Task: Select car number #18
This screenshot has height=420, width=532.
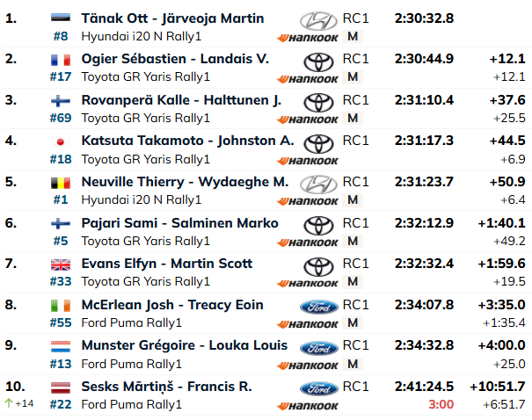Action: (x=61, y=159)
